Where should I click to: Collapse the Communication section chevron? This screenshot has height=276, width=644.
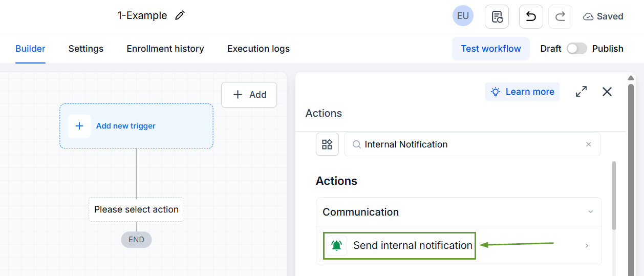tap(590, 212)
